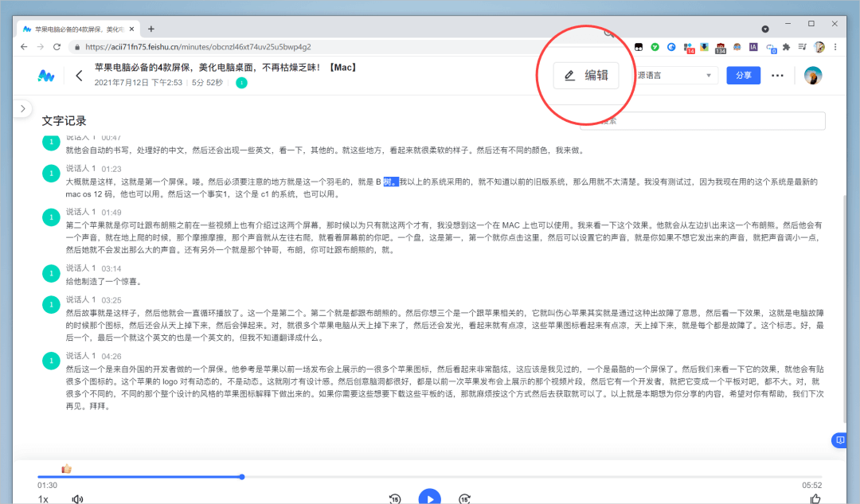This screenshot has height=504, width=860.
Task: Click the blue Share (分享) button
Action: tap(743, 75)
